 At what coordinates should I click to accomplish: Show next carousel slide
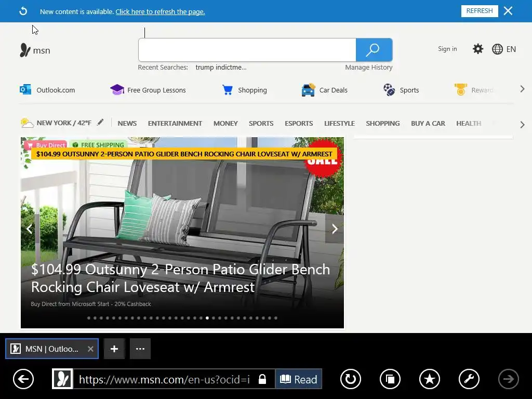click(x=335, y=229)
